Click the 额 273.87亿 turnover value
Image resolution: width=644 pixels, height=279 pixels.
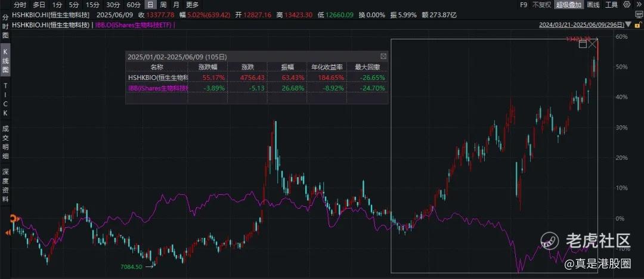coord(439,15)
